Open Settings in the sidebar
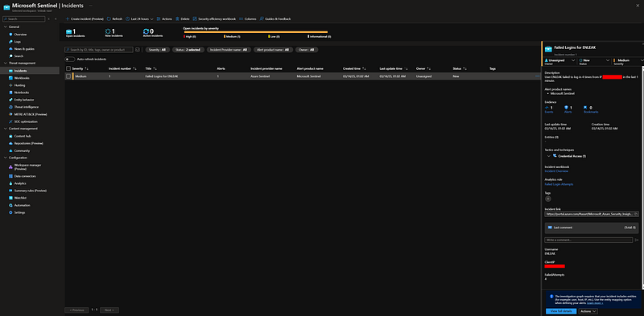This screenshot has height=316, width=644. click(x=19, y=212)
